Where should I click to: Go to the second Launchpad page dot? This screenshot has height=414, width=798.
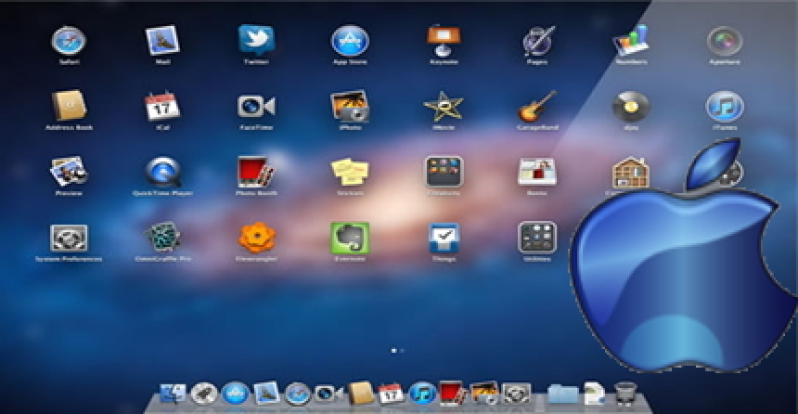402,350
